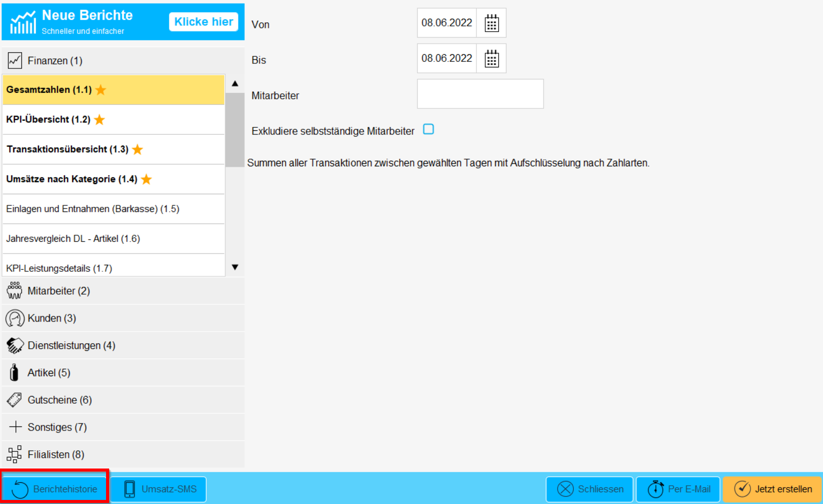Image resolution: width=823 pixels, height=504 pixels.
Task: Click the star next to KPI-Übersicht (1.2)
Action: [x=99, y=120]
